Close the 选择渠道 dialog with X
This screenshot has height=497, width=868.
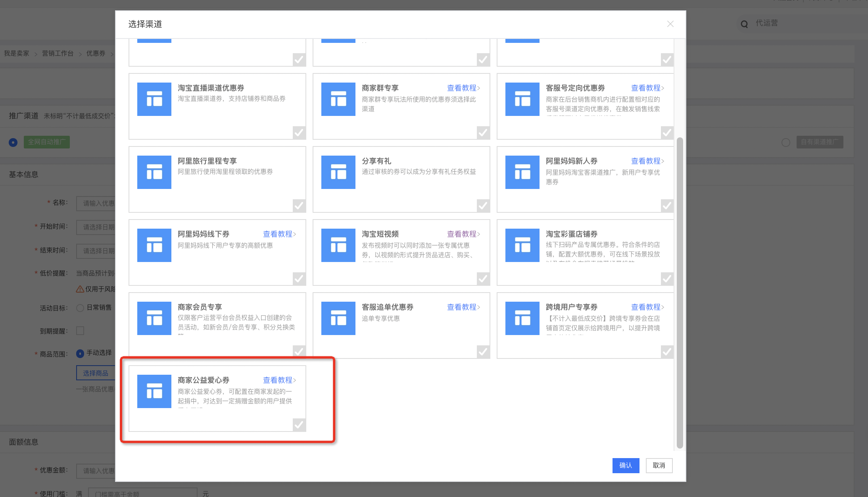tap(670, 24)
